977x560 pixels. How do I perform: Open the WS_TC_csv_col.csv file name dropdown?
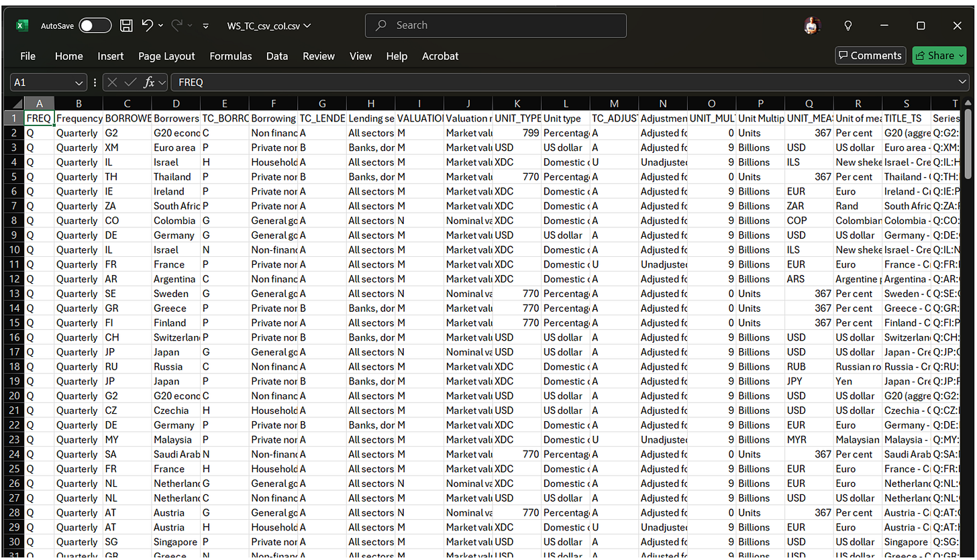click(x=268, y=25)
